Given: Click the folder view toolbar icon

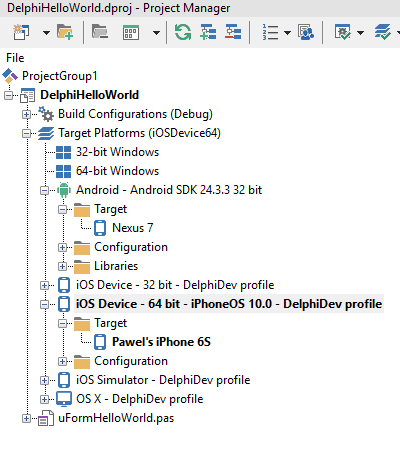Looking at the screenshot, I should [x=100, y=32].
